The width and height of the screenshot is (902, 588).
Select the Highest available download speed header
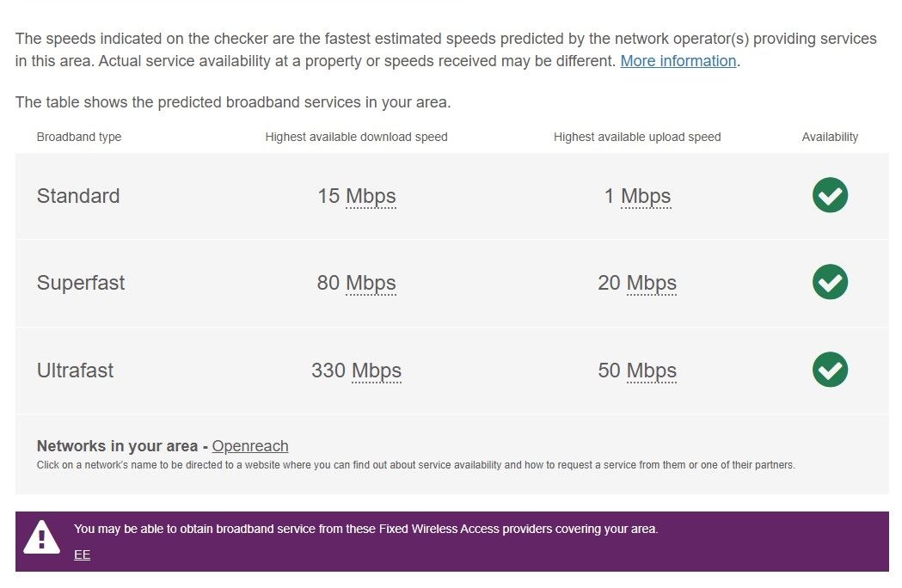pyautogui.click(x=356, y=137)
